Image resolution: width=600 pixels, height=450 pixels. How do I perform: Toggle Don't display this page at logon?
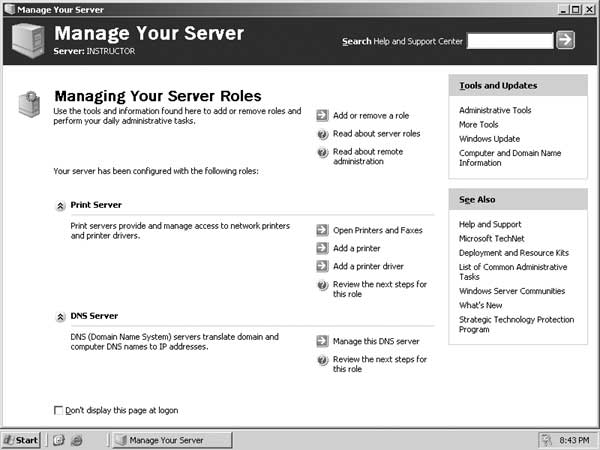point(58,410)
